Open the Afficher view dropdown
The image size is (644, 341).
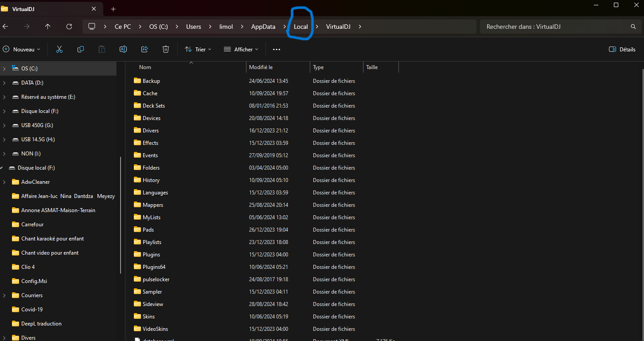(242, 50)
